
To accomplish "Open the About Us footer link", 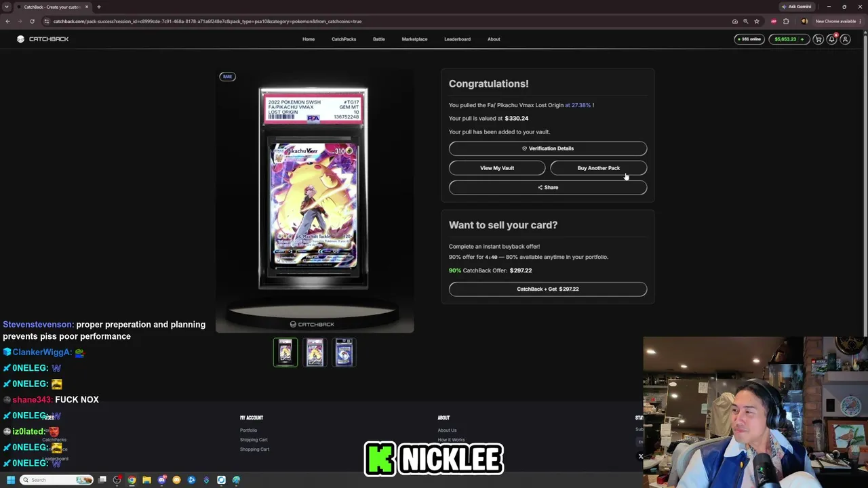I will click(447, 430).
